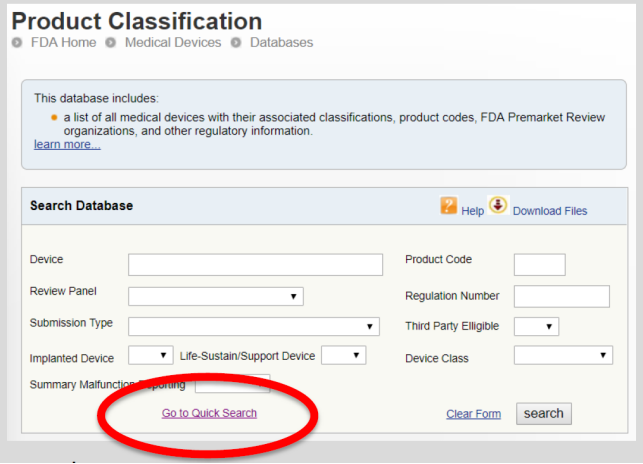
Task: Expand the Implanted Device dropdown
Action: point(150,355)
